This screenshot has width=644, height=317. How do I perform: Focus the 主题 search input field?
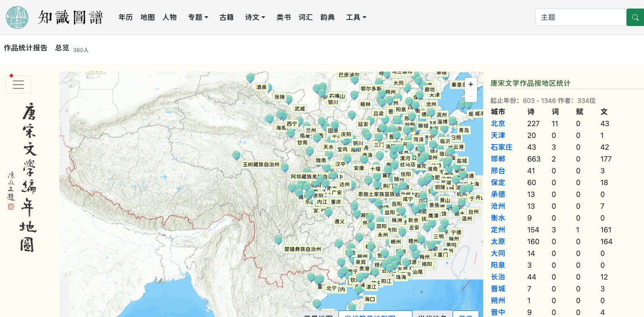tap(580, 17)
